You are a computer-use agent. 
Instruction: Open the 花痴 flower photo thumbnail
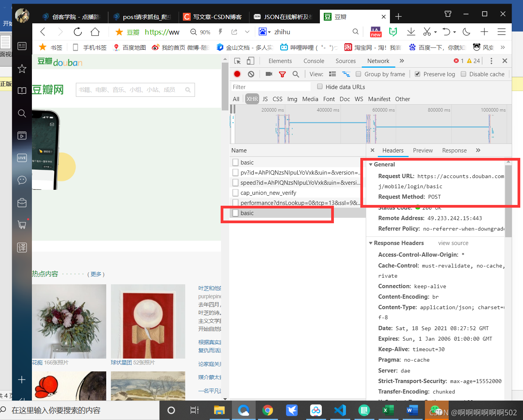tap(69, 321)
